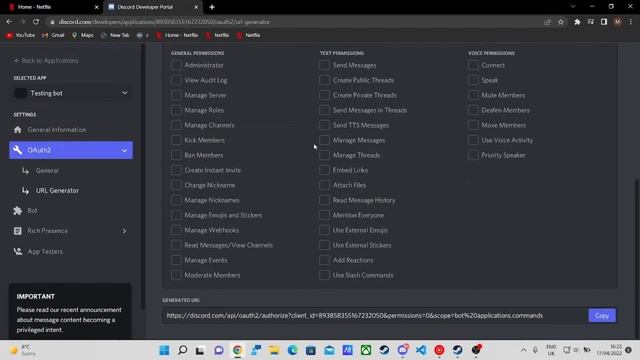Click the Bot puzzle piece icon
This screenshot has height=360, width=640.
point(18,211)
